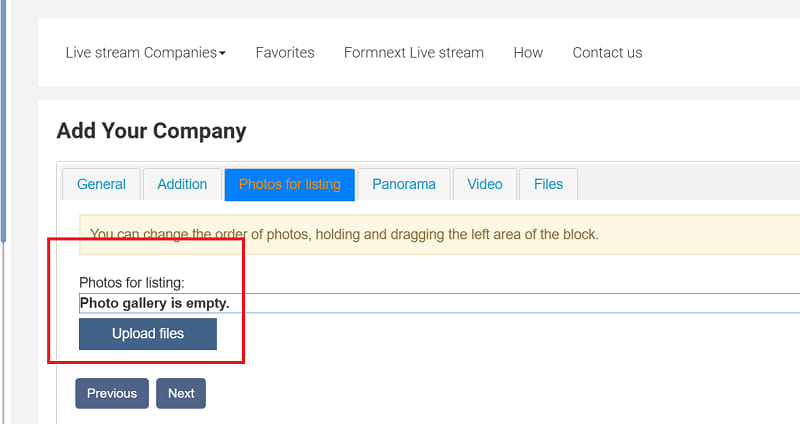Open the Panorama tab

coord(404,184)
